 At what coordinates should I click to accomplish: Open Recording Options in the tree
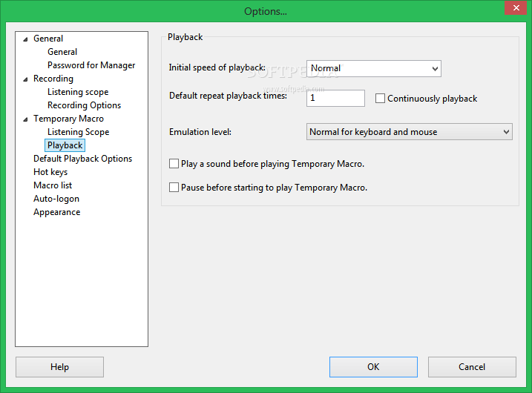tap(84, 105)
